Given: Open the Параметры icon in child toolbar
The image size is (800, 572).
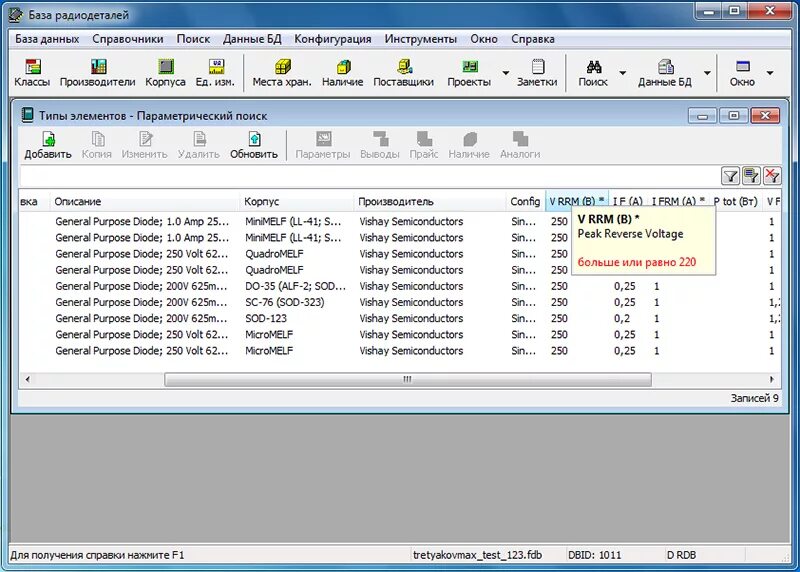Looking at the screenshot, I should pos(323,145).
